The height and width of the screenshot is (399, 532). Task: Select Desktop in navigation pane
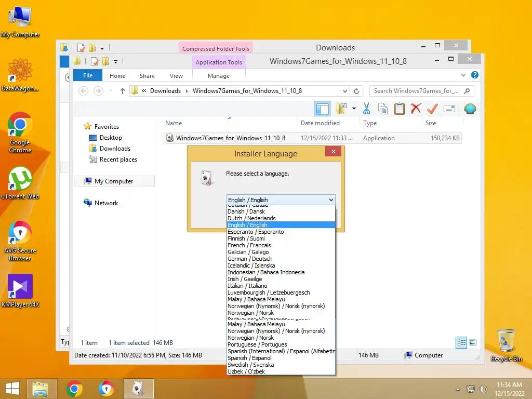click(x=111, y=137)
